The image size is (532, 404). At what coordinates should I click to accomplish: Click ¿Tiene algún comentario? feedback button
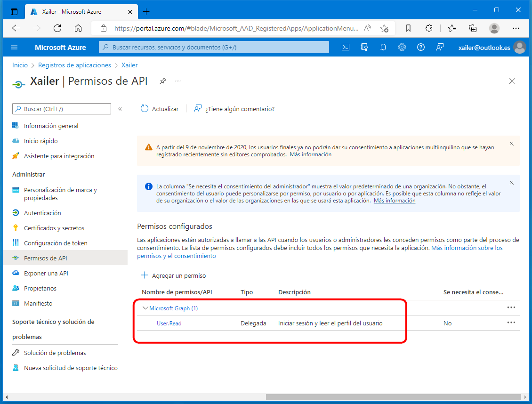234,109
